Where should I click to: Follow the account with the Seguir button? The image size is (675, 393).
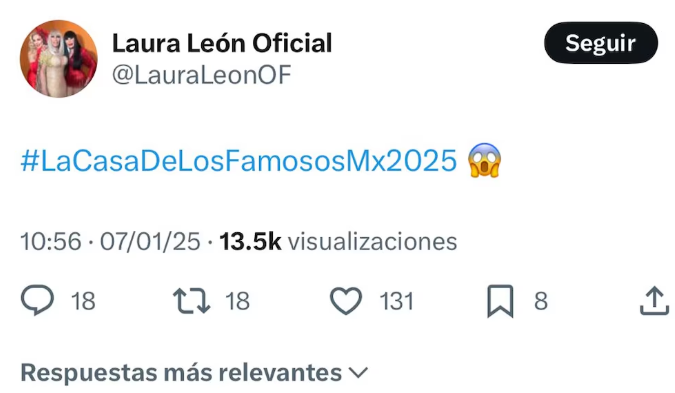(601, 43)
